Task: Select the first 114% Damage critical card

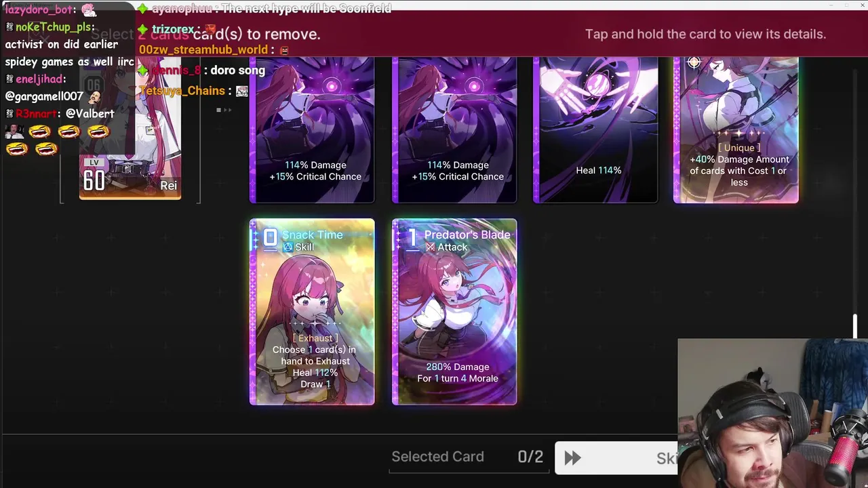Action: (x=312, y=129)
